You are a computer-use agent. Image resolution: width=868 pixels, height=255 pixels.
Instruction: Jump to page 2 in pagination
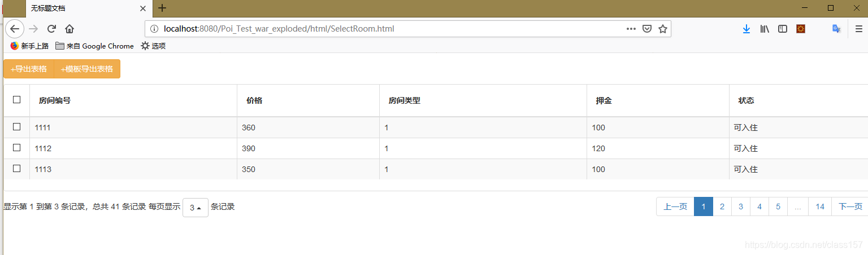click(x=722, y=207)
